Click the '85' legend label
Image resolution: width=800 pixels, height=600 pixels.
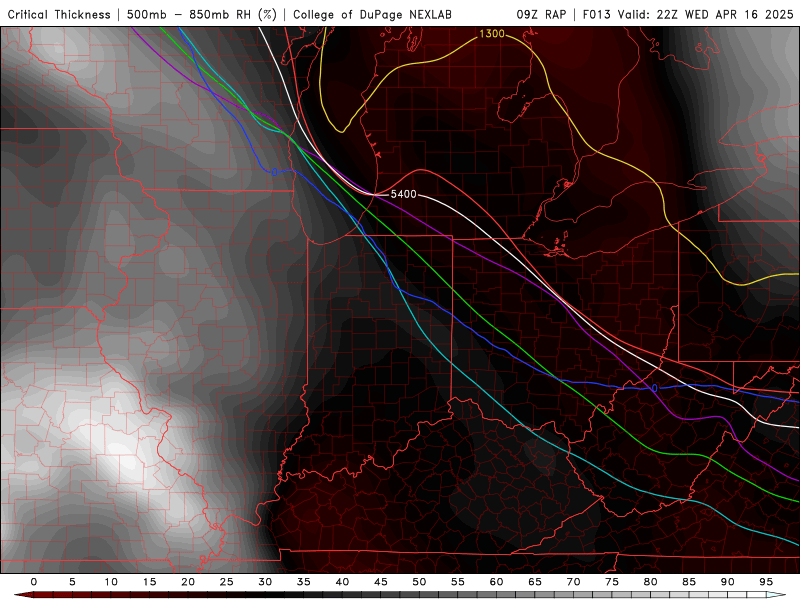(689, 582)
